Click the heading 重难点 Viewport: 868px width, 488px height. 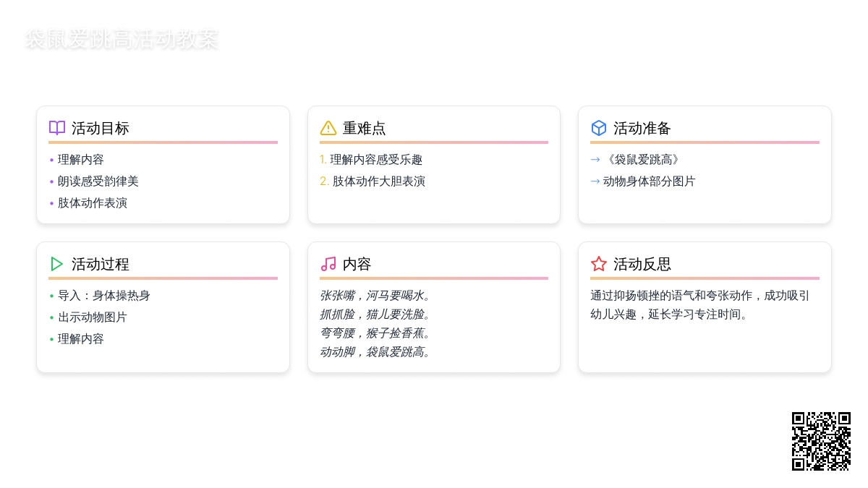(x=365, y=128)
